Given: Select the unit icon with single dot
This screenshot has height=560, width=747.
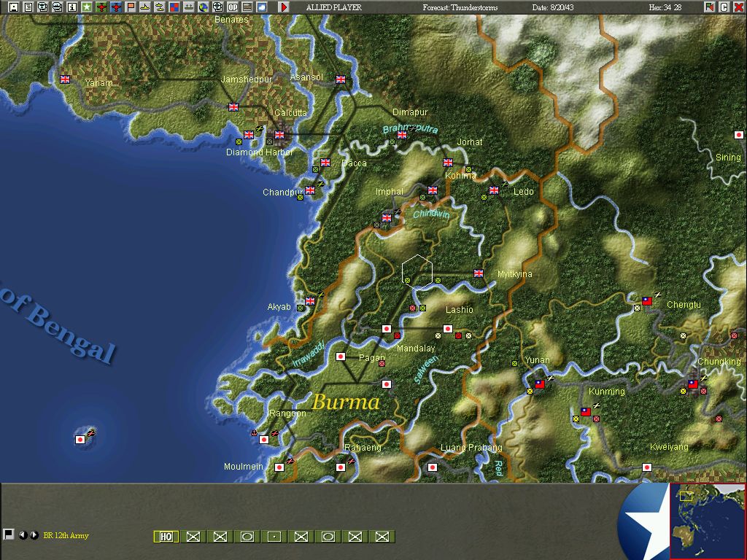Looking at the screenshot, I should point(274,537).
